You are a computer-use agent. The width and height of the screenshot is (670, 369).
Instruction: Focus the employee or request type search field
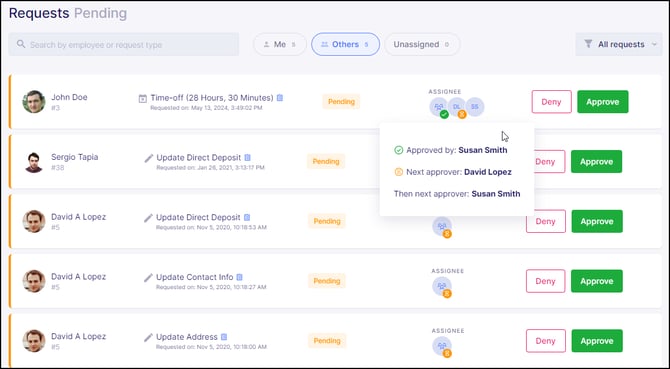[123, 44]
